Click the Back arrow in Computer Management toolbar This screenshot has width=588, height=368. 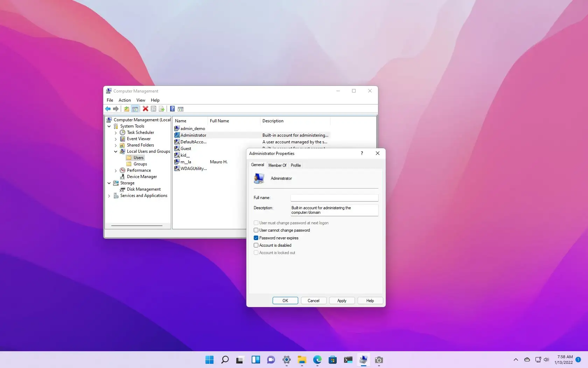pyautogui.click(x=108, y=109)
